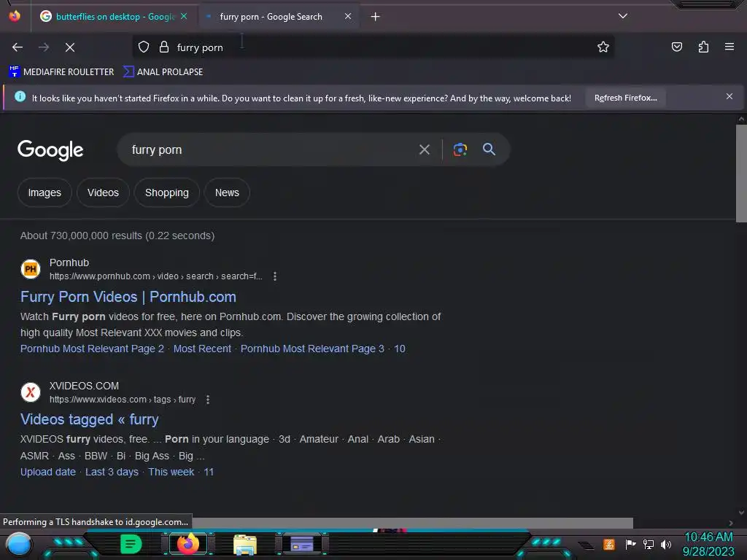Open MEDIAFIRE ROULETTER bookmark
The image size is (747, 560).
[61, 72]
